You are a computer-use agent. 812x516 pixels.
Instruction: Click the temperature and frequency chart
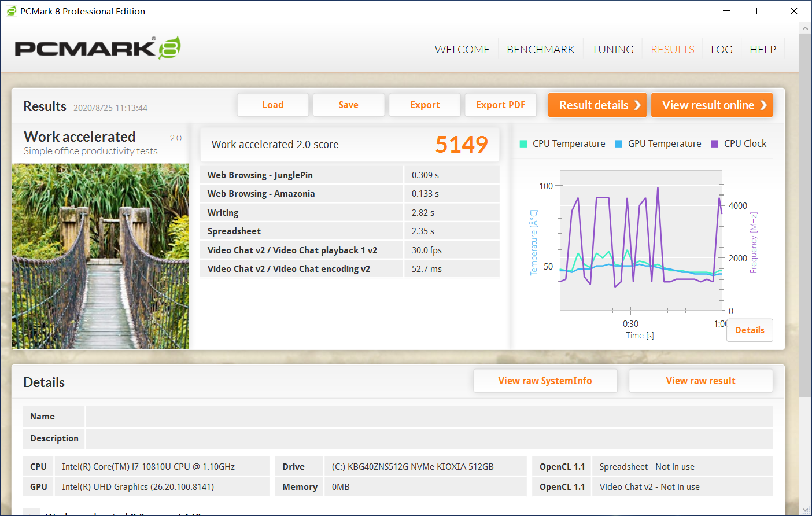[641, 241]
